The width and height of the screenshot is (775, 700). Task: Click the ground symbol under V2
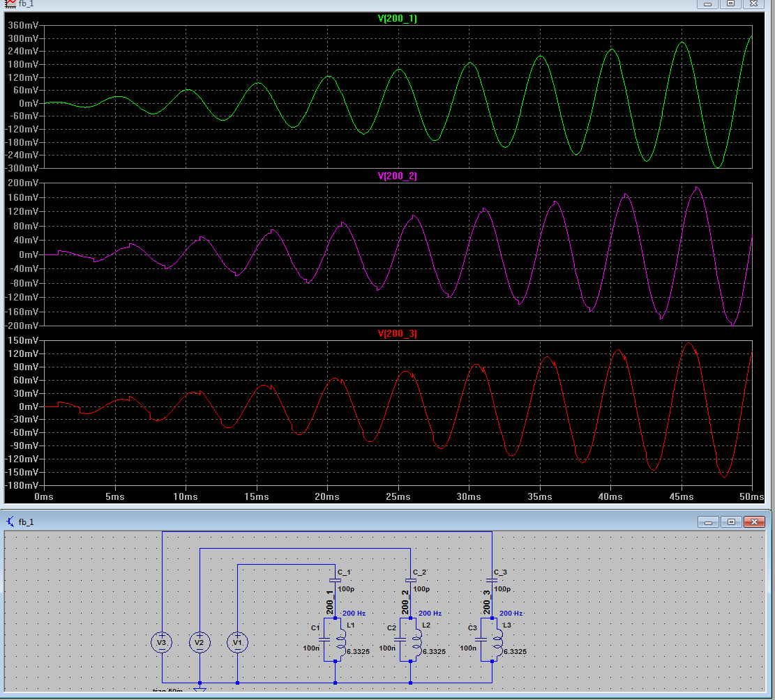tap(200, 689)
